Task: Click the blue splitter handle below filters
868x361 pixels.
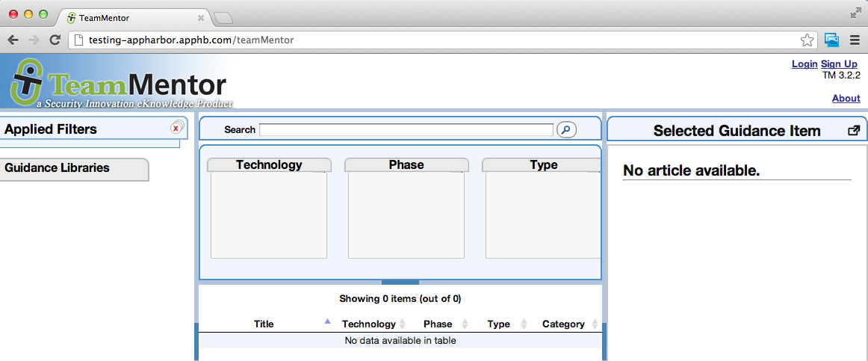Action: (400, 283)
